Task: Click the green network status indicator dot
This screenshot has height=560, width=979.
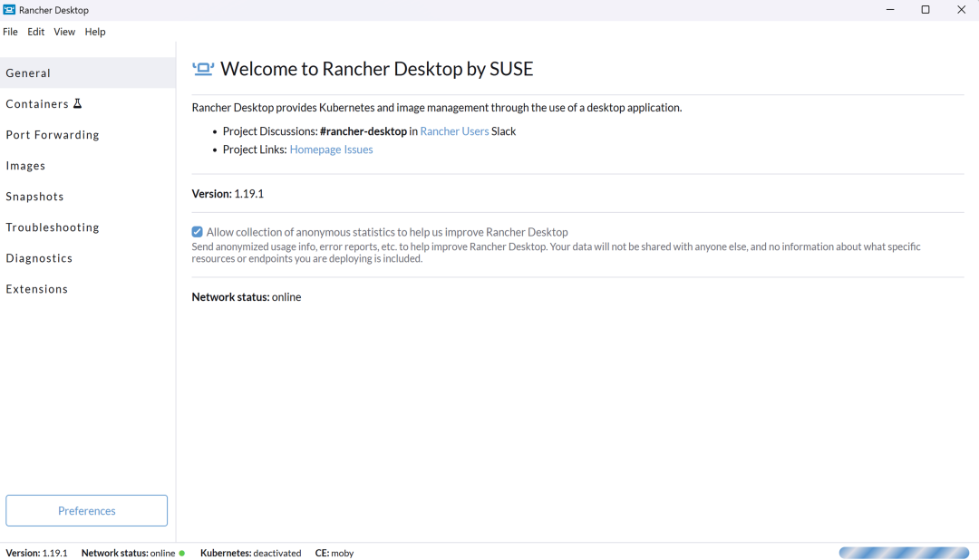Action: (x=182, y=553)
